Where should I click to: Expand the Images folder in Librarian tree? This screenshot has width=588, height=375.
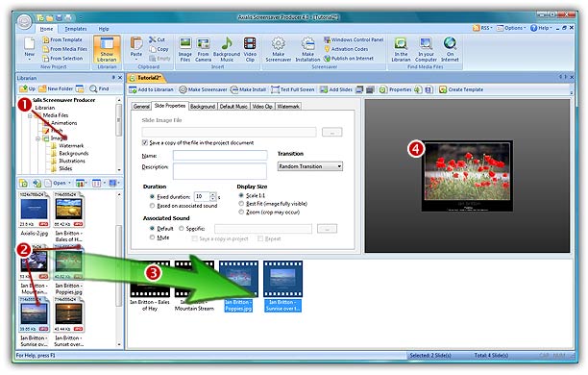(x=37, y=138)
